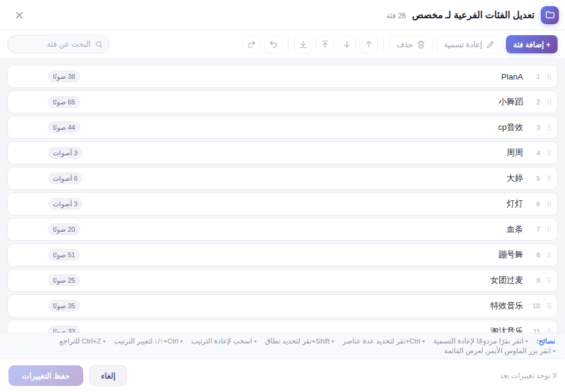Click the نصائح tips label
565x392 pixels.
(x=546, y=341)
